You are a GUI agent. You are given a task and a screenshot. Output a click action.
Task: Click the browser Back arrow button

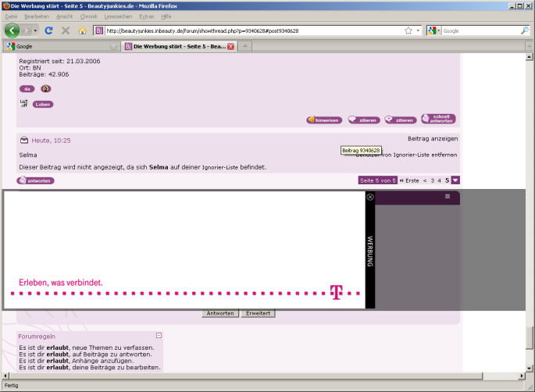12,30
